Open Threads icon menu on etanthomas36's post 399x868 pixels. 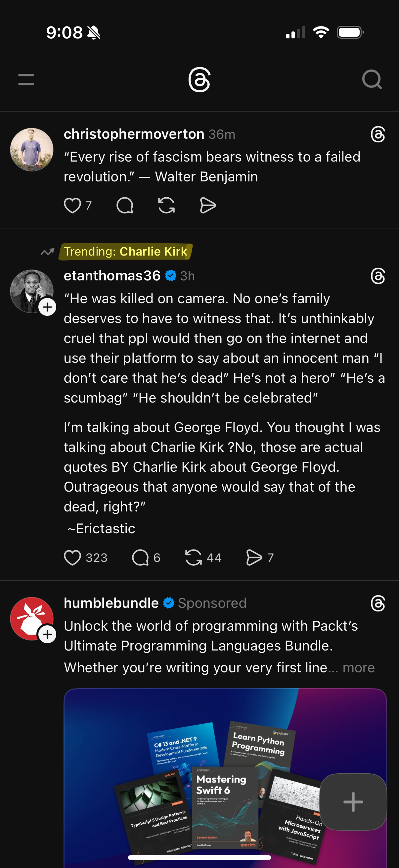pos(378,276)
